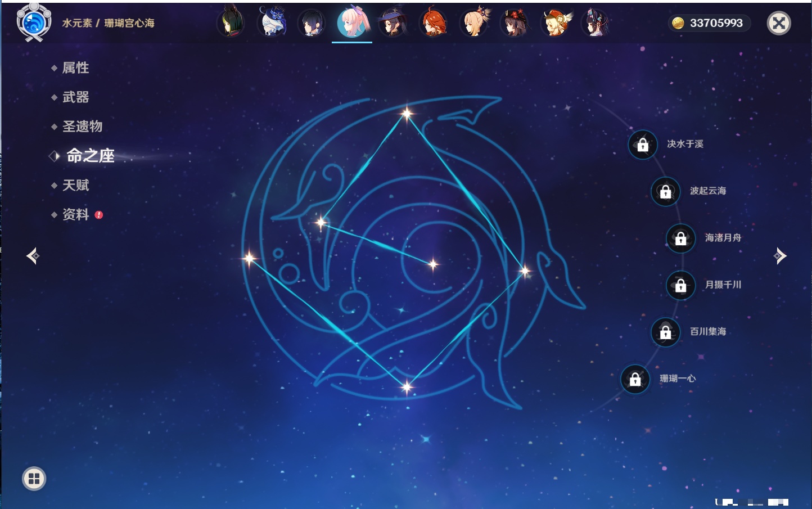Select Yun Jin's portrait with opera headdress
This screenshot has height=509, width=812.
tap(596, 22)
